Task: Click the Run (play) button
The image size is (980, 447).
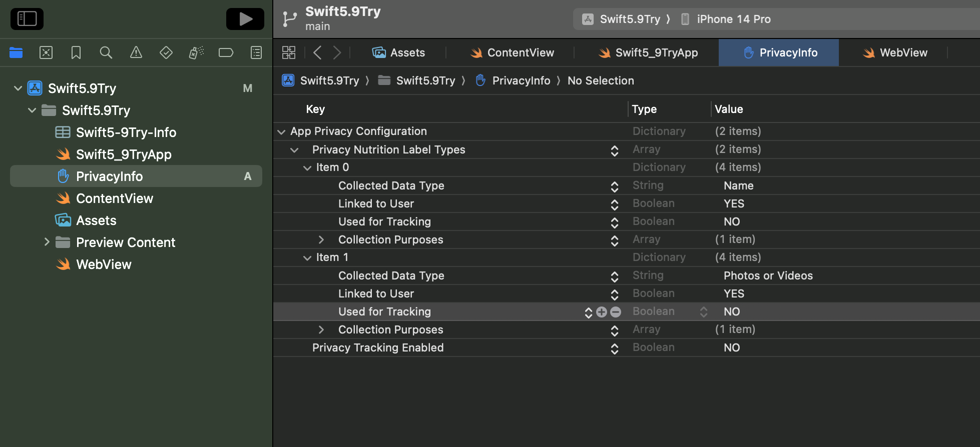Action: coord(245,19)
